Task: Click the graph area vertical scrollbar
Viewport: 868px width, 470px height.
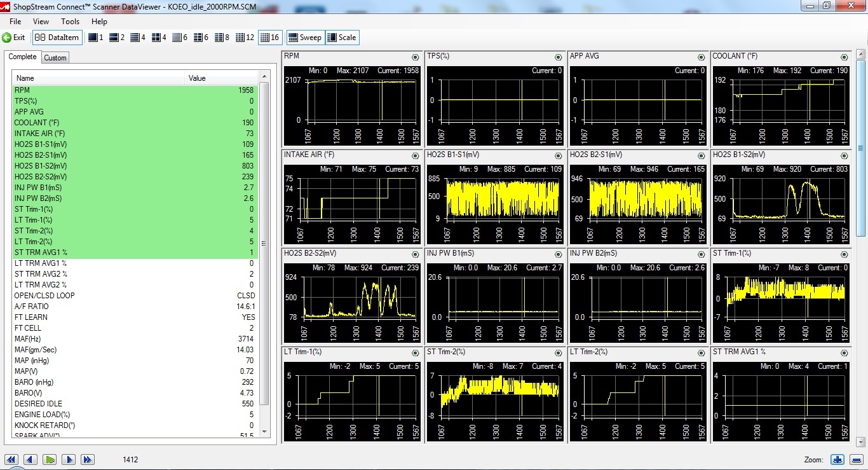Action: (860, 248)
